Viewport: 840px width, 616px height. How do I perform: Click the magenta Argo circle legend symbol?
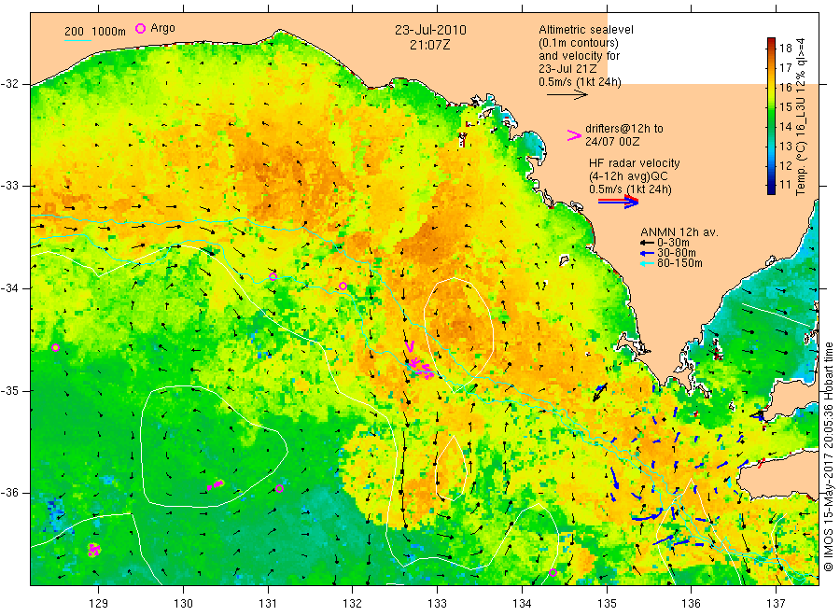click(x=140, y=28)
